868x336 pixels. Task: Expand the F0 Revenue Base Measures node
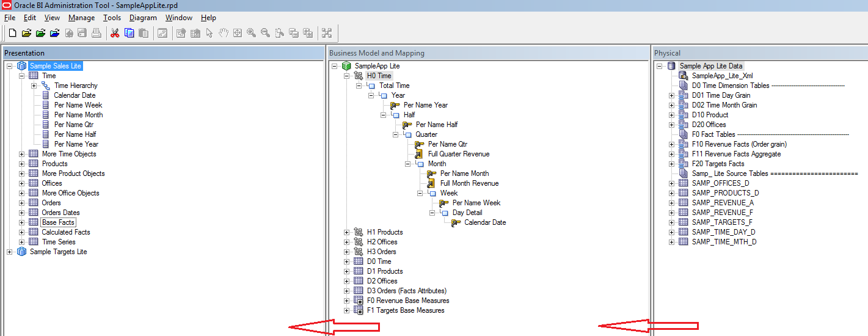tap(347, 301)
